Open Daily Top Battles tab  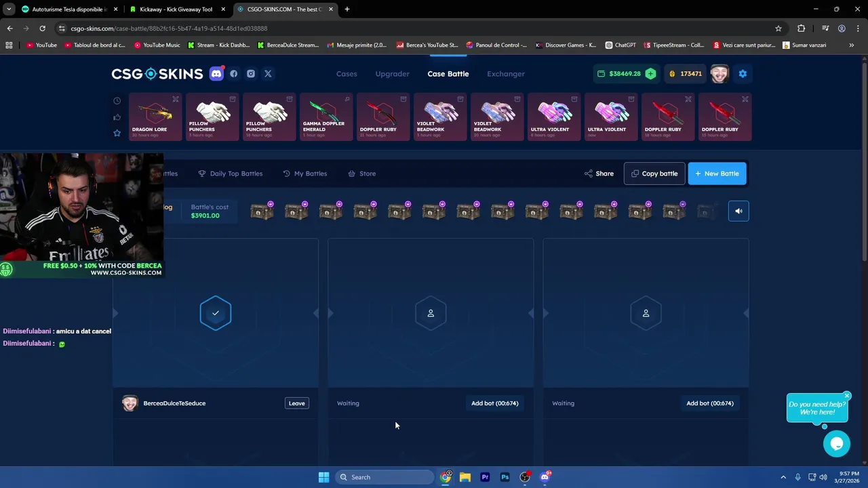click(x=230, y=174)
